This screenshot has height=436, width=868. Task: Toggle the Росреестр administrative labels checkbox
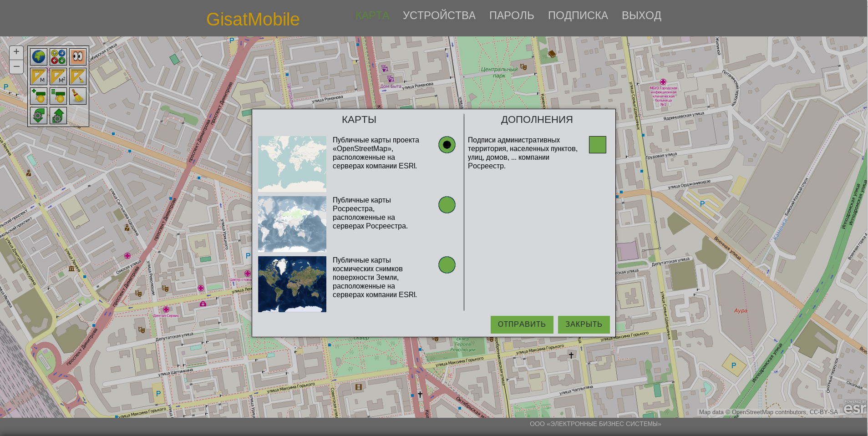coord(597,145)
